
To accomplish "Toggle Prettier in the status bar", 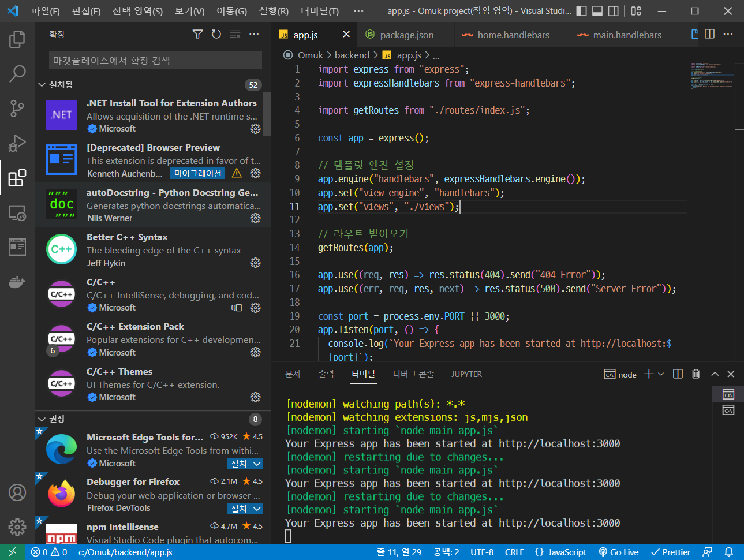I will coord(670,552).
